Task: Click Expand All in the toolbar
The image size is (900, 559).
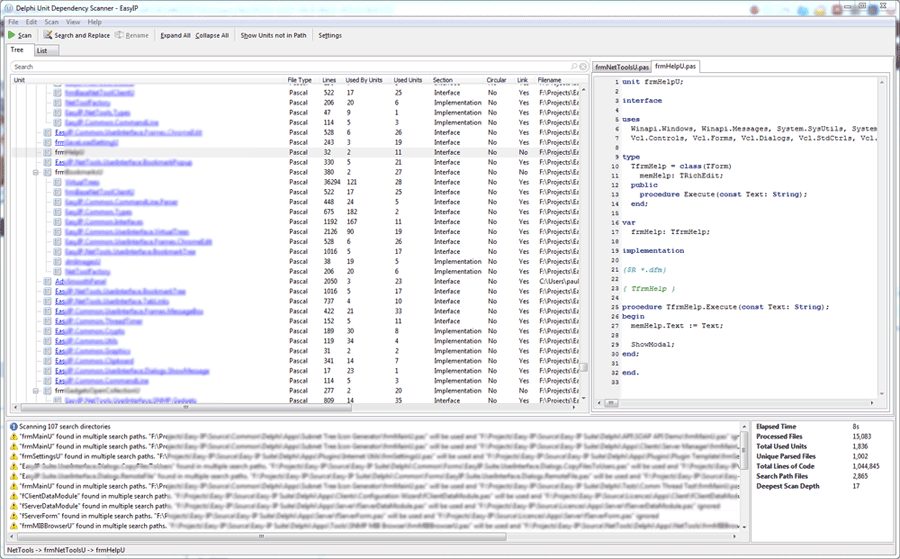Action: (175, 35)
